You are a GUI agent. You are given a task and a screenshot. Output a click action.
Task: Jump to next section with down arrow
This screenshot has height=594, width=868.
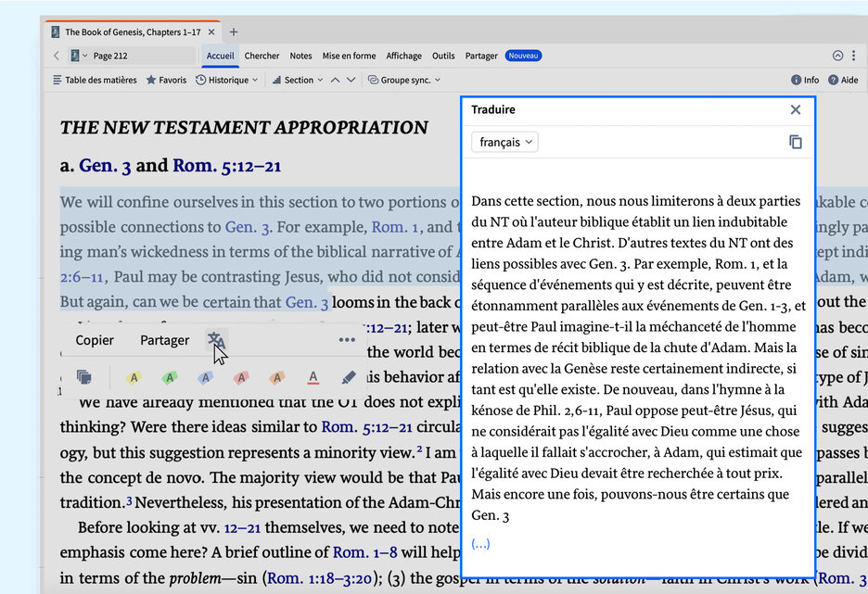coord(351,80)
